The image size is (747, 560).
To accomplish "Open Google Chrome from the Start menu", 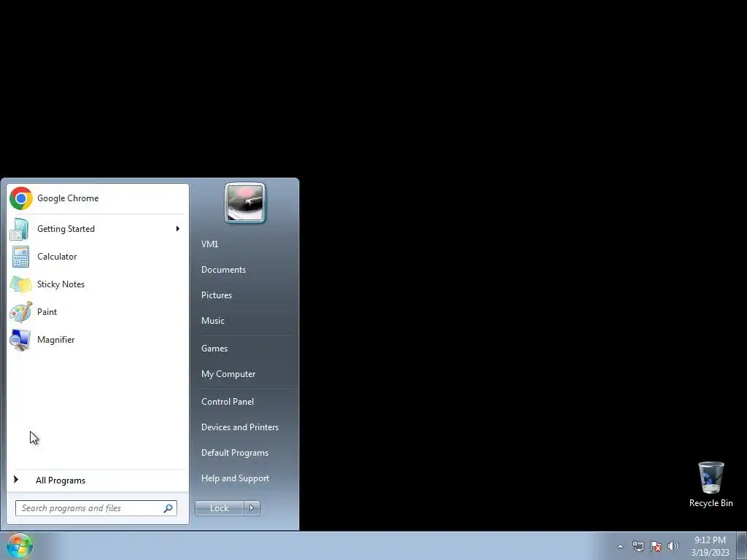I will click(x=97, y=198).
